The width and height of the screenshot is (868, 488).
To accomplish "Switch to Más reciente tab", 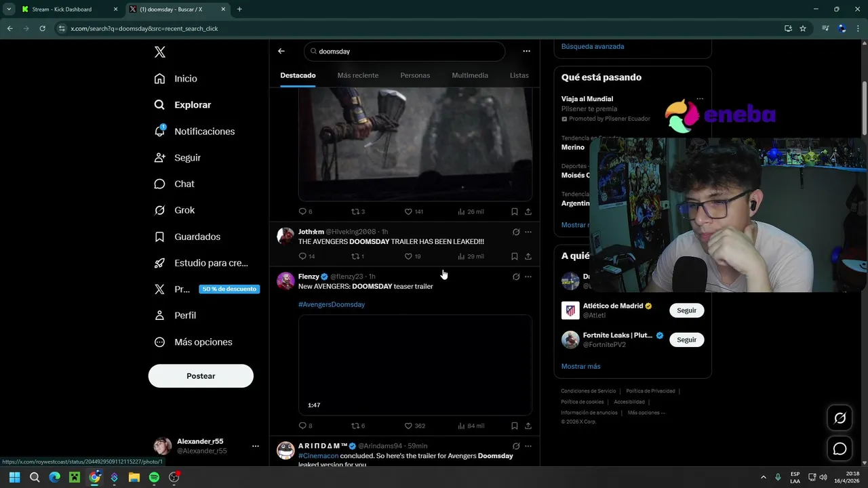I will 358,75.
